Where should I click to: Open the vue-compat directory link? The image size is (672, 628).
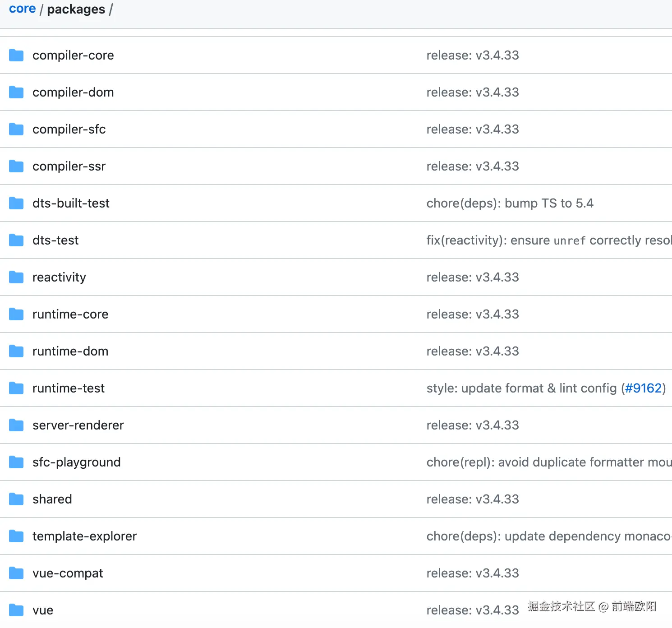point(68,573)
